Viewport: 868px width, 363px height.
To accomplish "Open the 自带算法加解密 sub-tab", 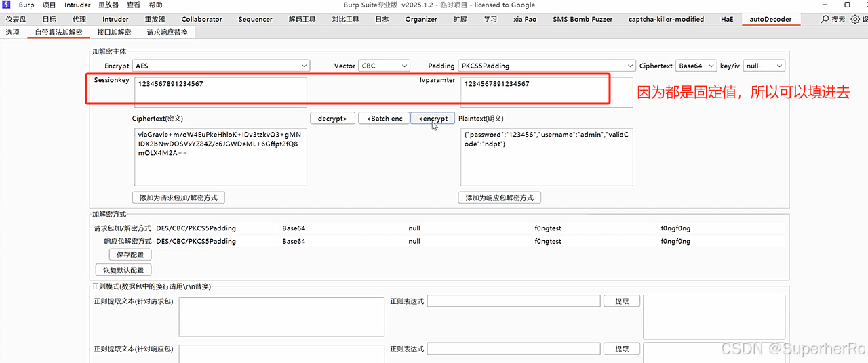I will (59, 32).
